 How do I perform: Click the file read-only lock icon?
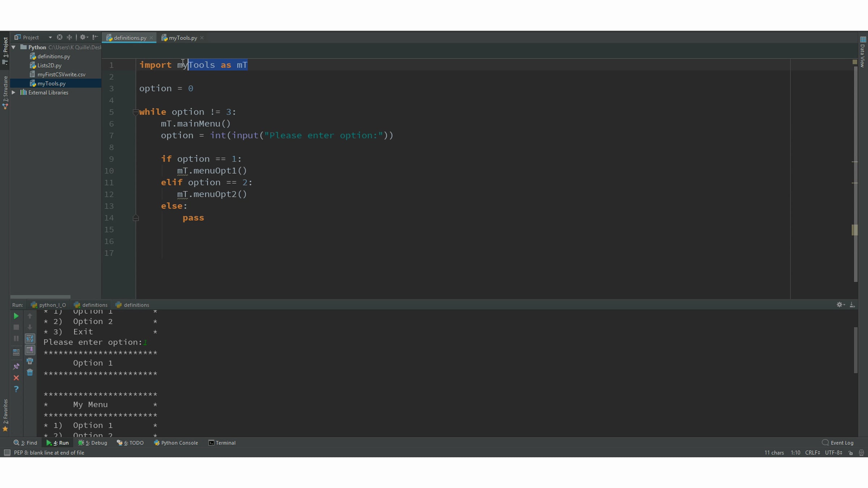[851, 453]
